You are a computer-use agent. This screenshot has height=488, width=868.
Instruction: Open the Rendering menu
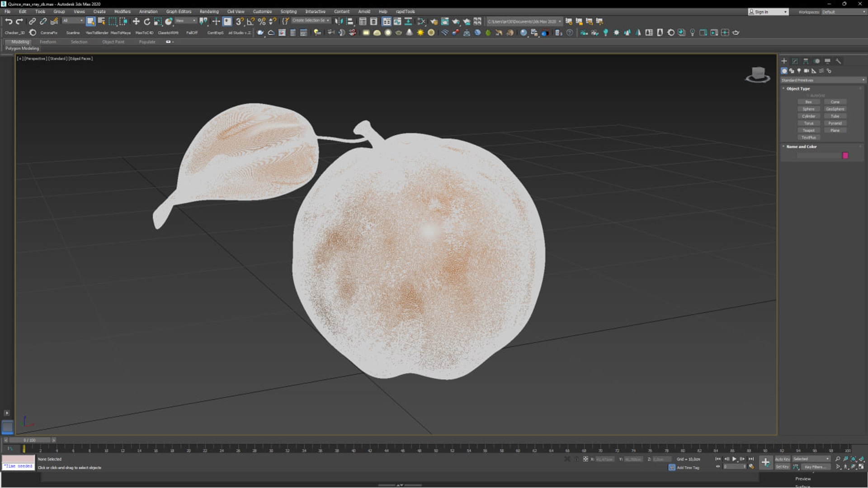click(x=209, y=12)
